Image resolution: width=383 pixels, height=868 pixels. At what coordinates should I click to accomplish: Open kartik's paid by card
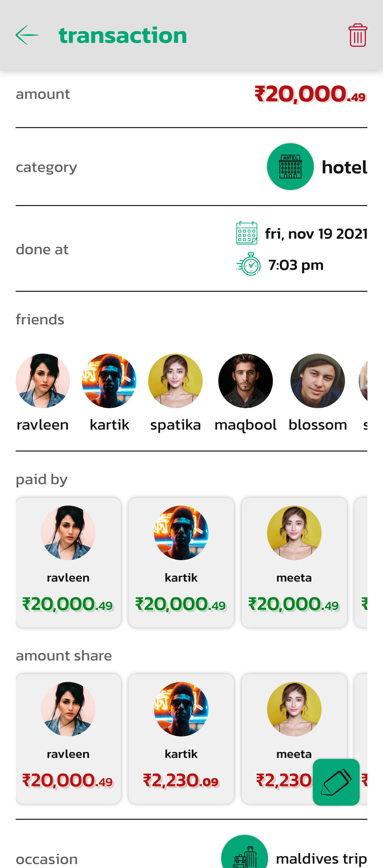point(181,562)
